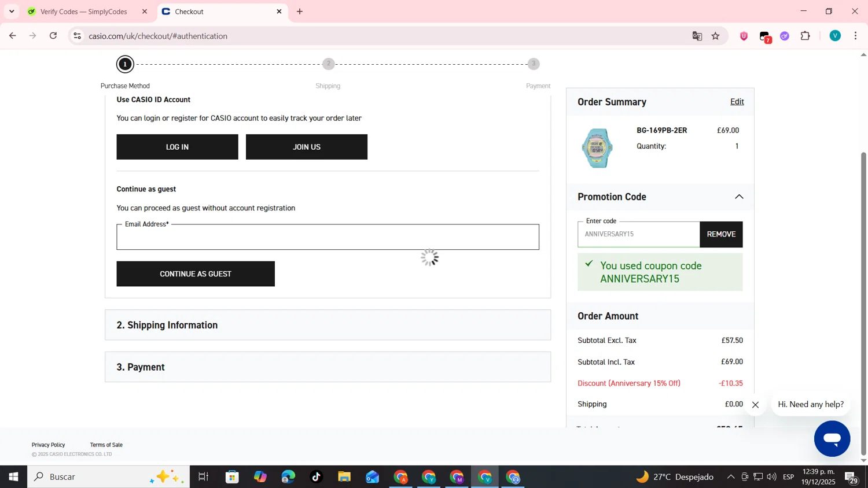868x488 pixels.
Task: Click step 1 Purchase Method indicator
Action: click(125, 64)
